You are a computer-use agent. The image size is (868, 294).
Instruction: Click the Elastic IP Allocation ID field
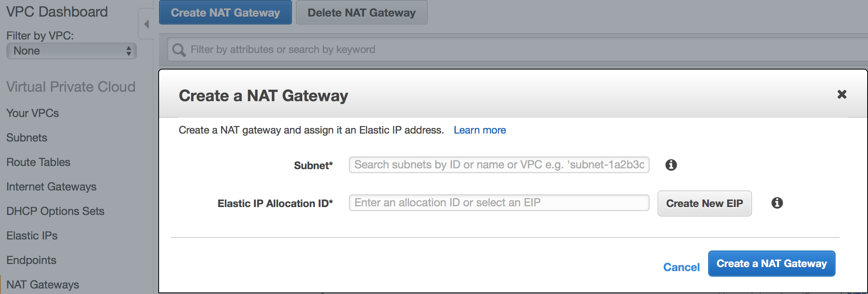pos(499,203)
